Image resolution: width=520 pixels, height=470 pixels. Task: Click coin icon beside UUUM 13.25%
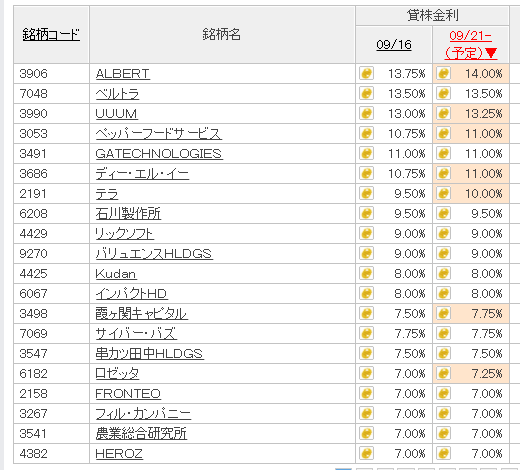coord(443,113)
